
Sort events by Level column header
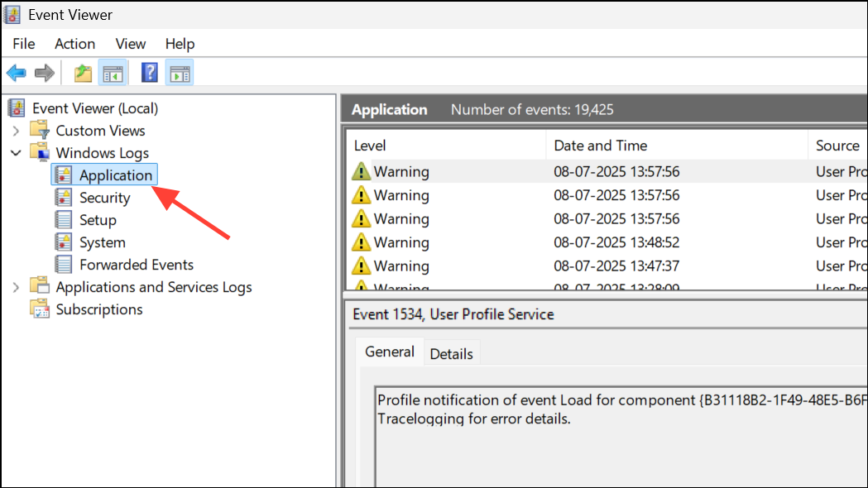[446, 146]
